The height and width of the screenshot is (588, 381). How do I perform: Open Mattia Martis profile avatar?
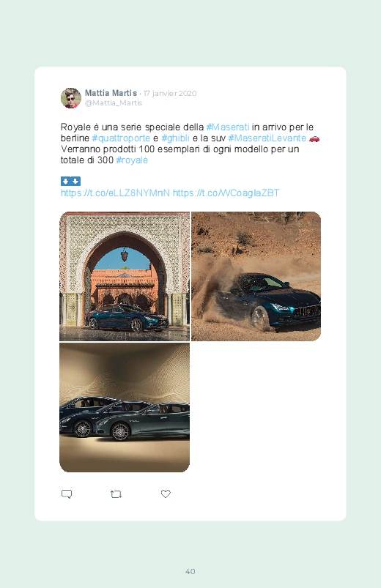tap(71, 98)
